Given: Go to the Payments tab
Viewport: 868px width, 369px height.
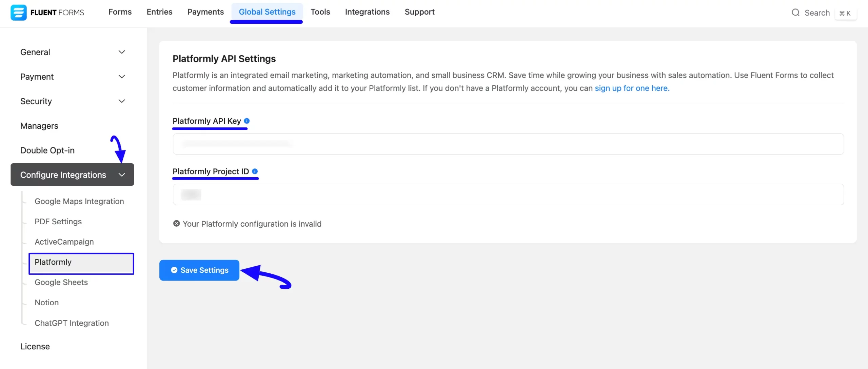Looking at the screenshot, I should pos(205,12).
